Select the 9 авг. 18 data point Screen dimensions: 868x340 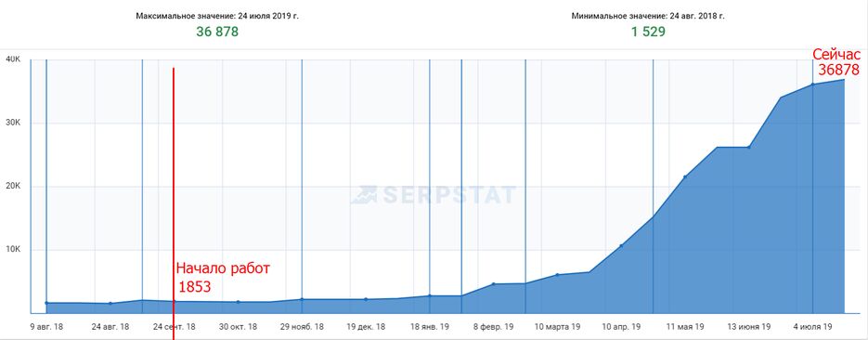pos(46,303)
